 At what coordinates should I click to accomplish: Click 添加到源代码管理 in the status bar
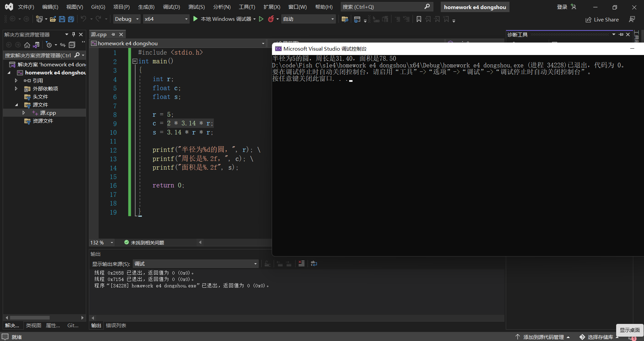click(543, 337)
